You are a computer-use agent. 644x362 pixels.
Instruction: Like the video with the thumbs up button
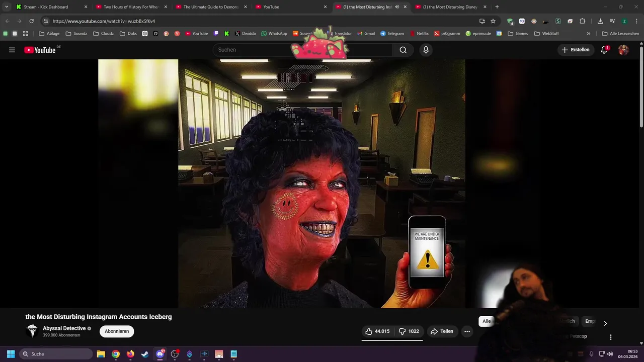pyautogui.click(x=377, y=331)
